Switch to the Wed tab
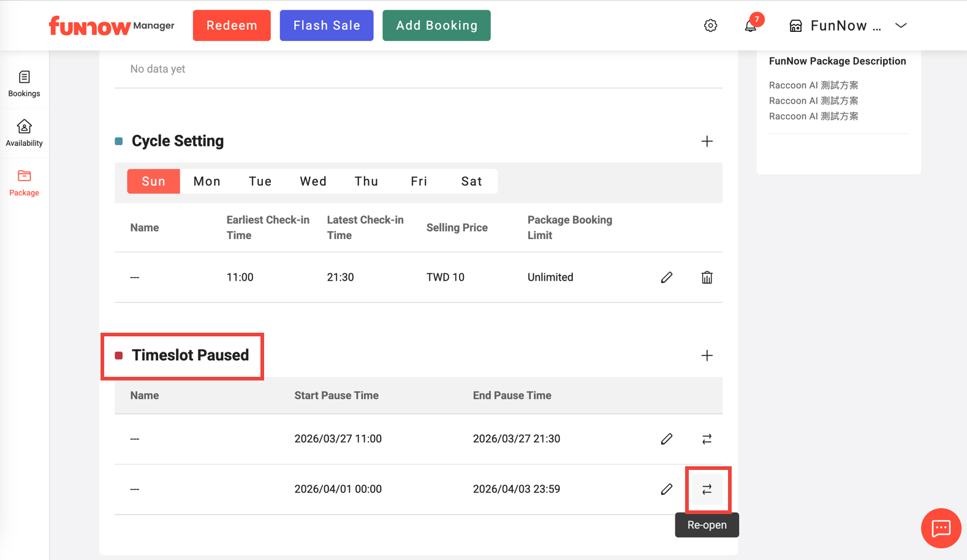This screenshot has height=560, width=967. tap(313, 181)
